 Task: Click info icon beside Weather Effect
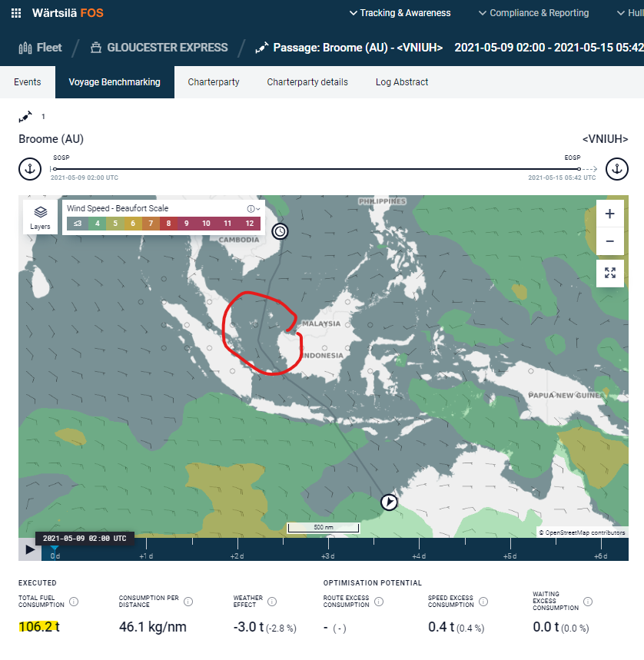pos(271,602)
